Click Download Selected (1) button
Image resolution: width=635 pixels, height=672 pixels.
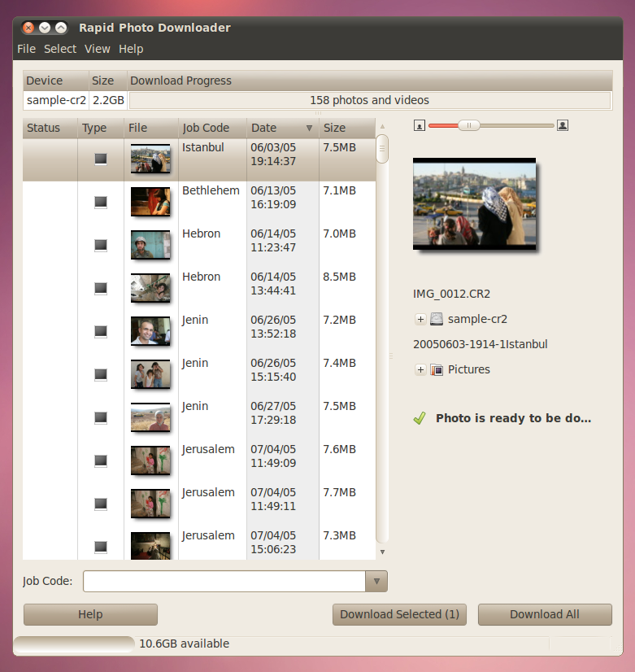pyautogui.click(x=399, y=614)
